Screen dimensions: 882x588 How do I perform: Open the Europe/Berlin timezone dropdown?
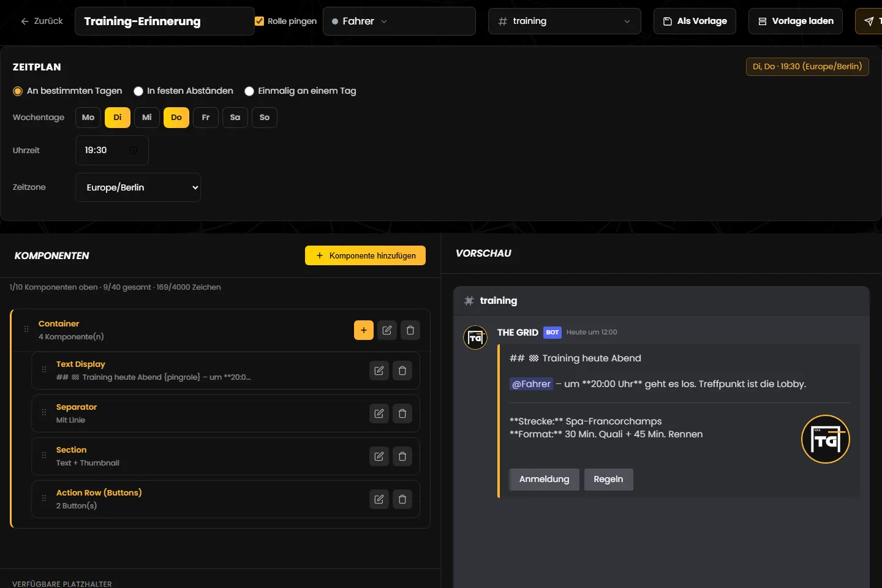[x=138, y=187]
